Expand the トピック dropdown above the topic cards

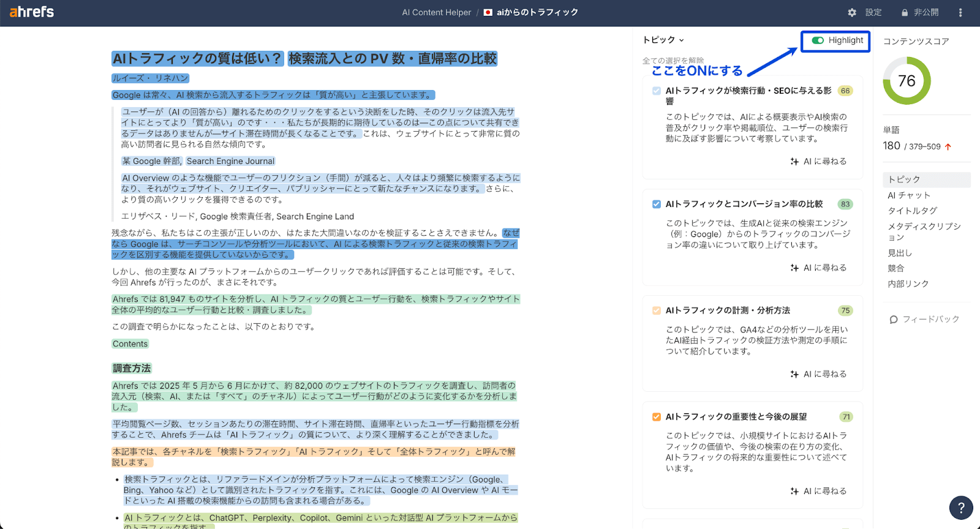(663, 40)
